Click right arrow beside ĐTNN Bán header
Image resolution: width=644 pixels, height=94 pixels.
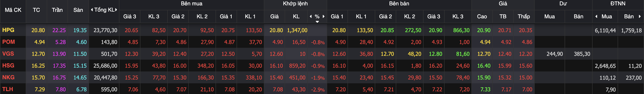640,17
